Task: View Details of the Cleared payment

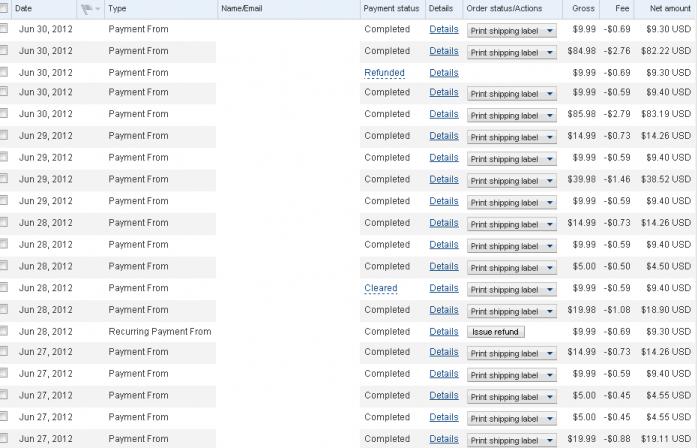Action: 444,288
